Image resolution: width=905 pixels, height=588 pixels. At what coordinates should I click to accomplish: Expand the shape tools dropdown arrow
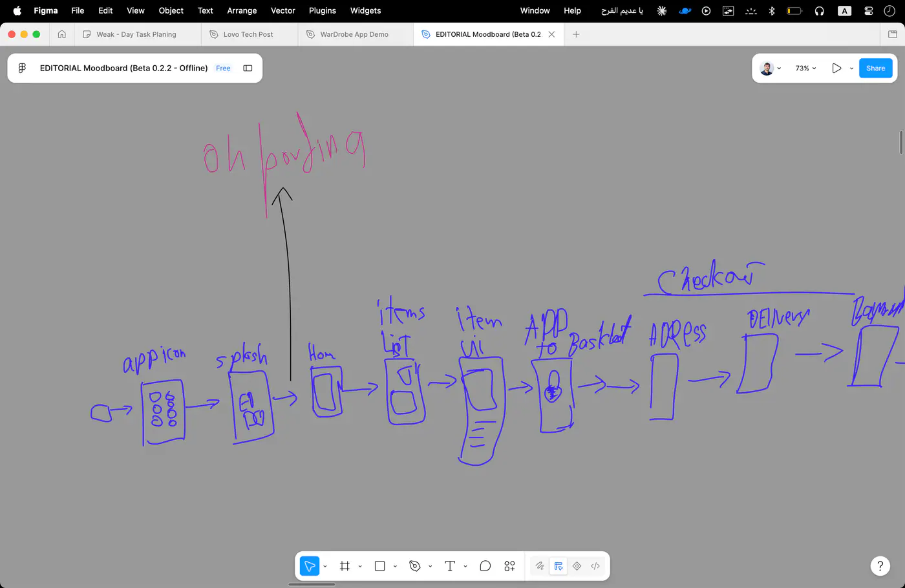395,567
